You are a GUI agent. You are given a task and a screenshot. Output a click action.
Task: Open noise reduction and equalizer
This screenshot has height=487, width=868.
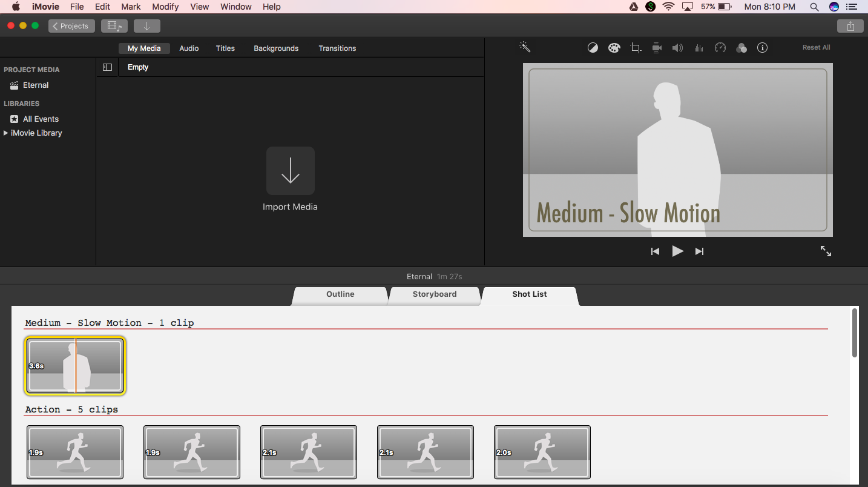click(x=699, y=48)
